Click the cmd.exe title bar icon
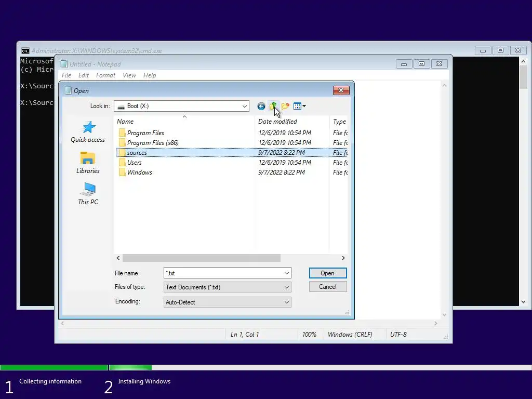This screenshot has height=399, width=532. click(25, 50)
